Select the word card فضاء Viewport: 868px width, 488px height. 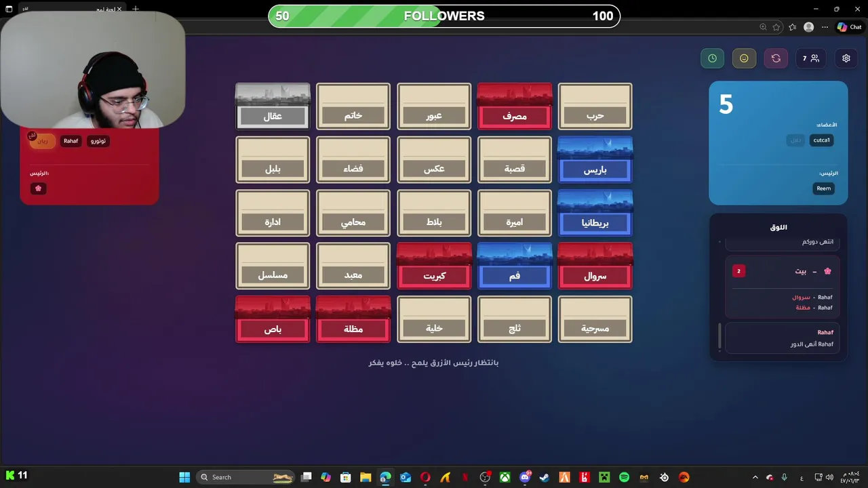click(x=353, y=160)
